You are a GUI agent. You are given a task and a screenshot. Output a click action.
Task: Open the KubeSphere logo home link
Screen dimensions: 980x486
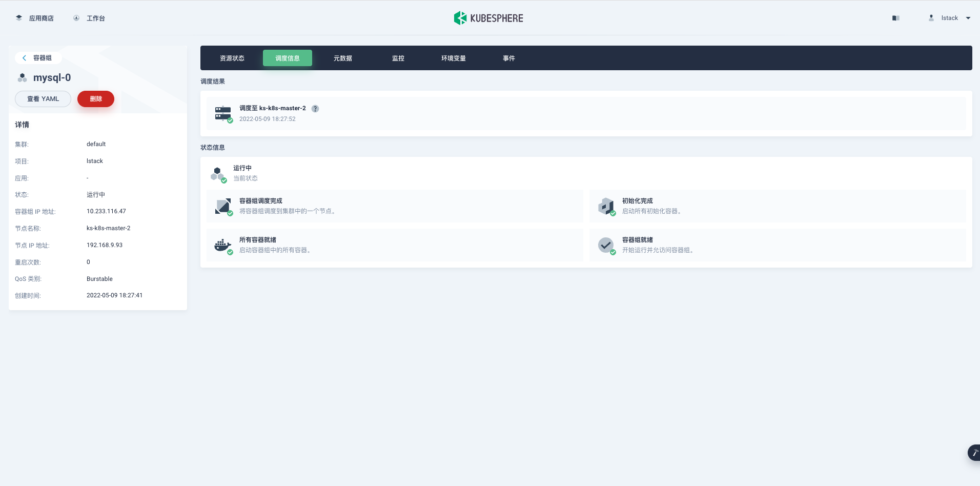[488, 18]
